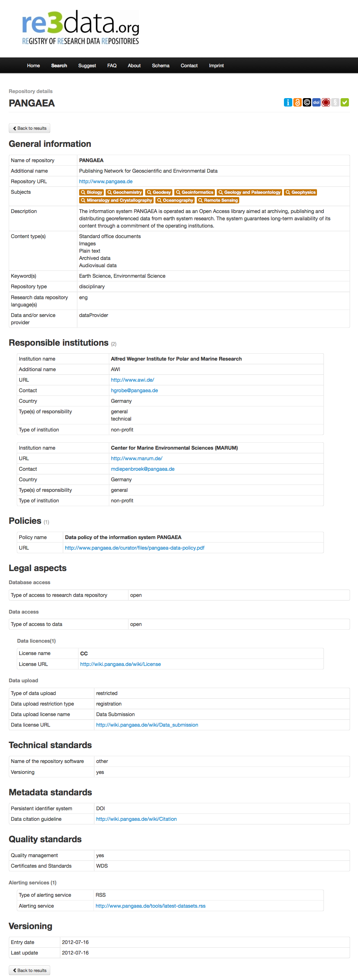Screen dimensions: 358x980
Task: Click the blue DOI persistent identifier icon
Action: point(316,103)
